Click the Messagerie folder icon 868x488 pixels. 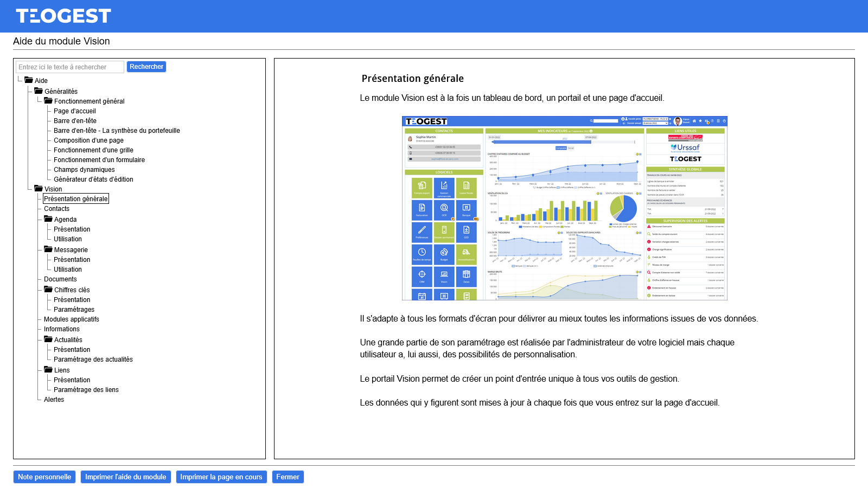(48, 249)
